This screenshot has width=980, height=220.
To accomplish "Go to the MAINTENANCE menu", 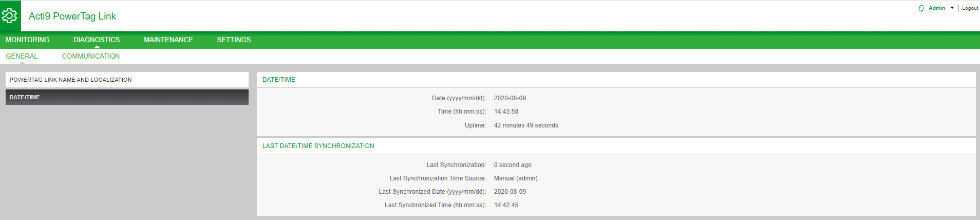I will [x=168, y=40].
